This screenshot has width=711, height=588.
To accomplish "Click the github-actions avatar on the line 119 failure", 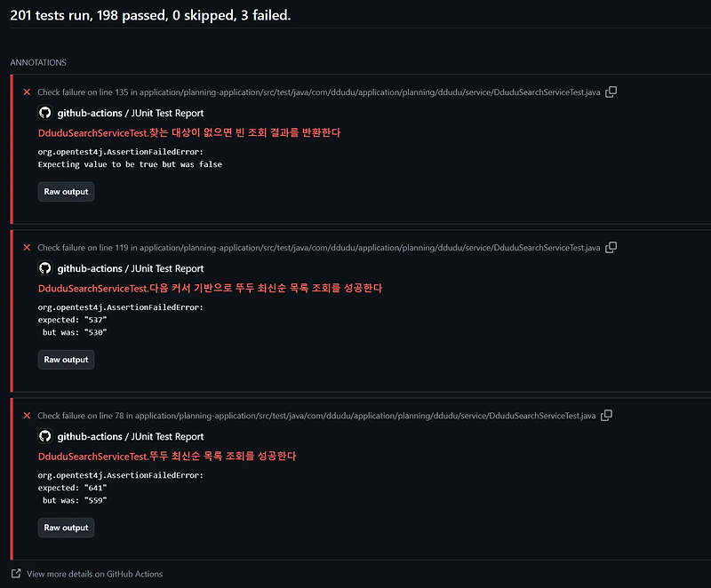I will 44,268.
